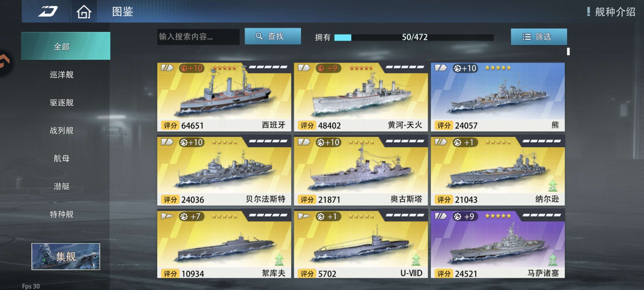
Task: Open 舰种介绍 ship type introduction
Action: (x=611, y=11)
